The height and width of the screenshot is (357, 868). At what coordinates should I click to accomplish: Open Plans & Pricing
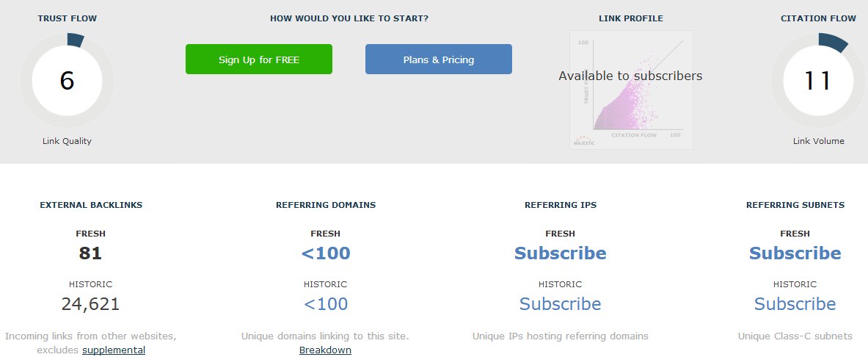pyautogui.click(x=439, y=59)
